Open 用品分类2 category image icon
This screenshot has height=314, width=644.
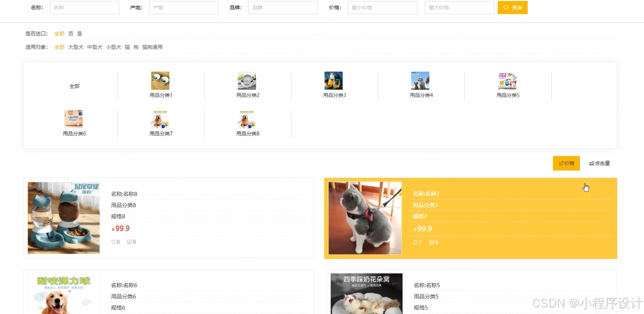click(x=247, y=81)
